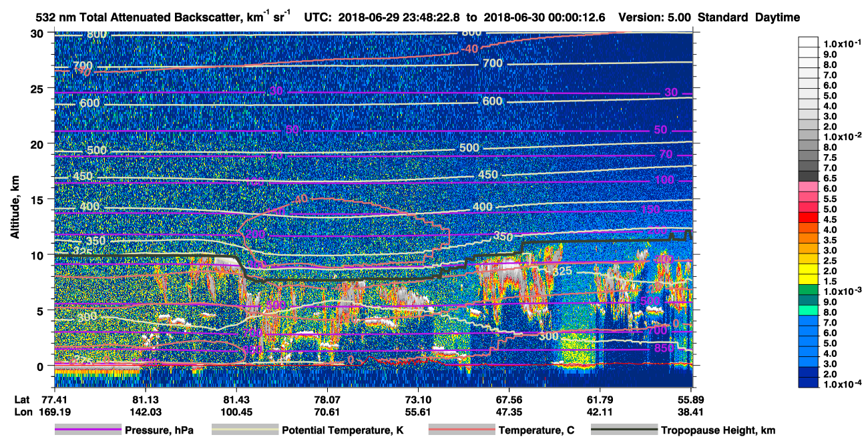The image size is (868, 445).
Task: Click latitude value '81.43'
Action: [x=236, y=400]
